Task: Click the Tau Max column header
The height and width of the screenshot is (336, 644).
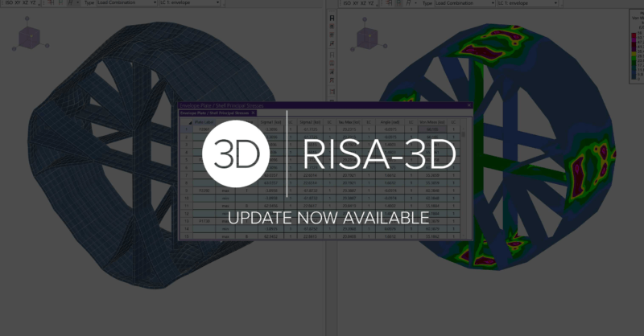Action: tap(349, 122)
